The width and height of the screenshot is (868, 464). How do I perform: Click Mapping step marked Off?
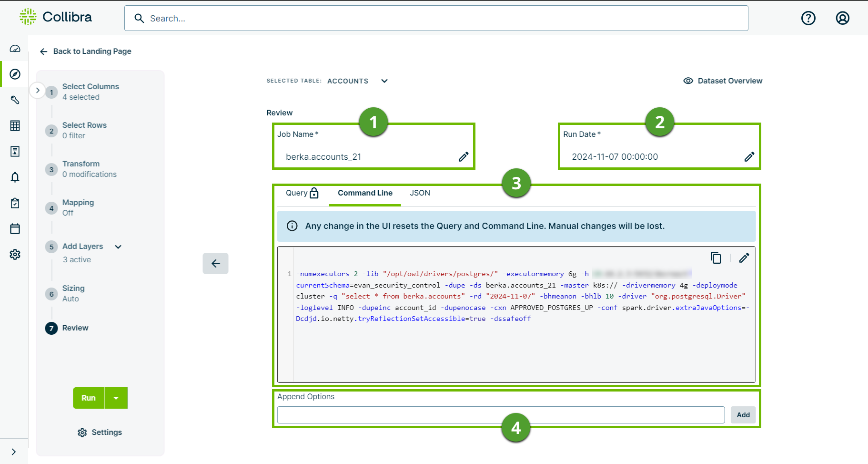[x=78, y=202]
